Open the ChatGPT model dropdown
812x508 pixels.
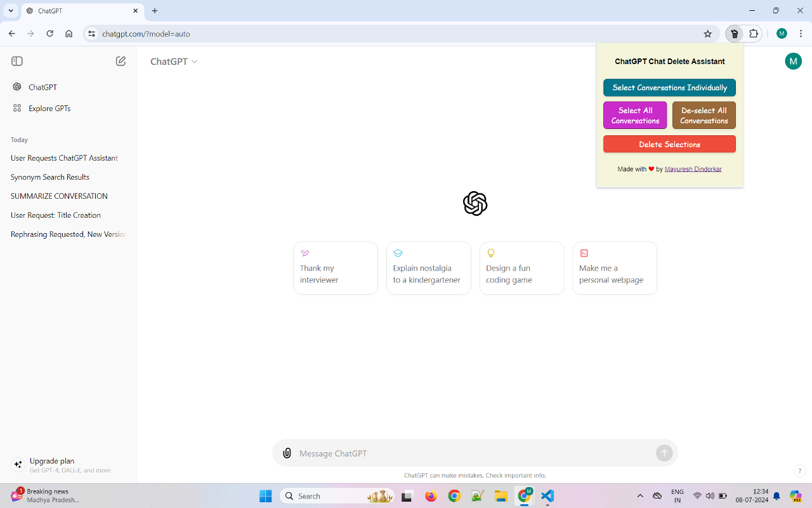click(x=173, y=62)
